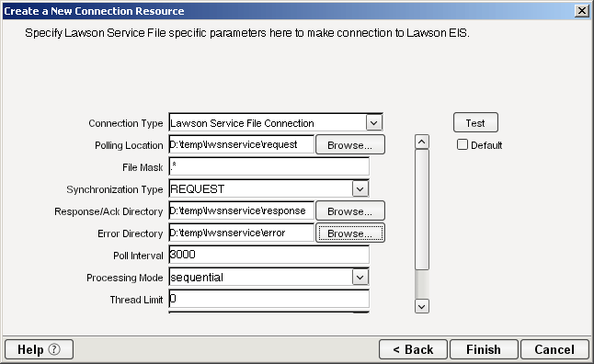The height and width of the screenshot is (364, 594).
Task: Click the Error Directory path field
Action: pyautogui.click(x=241, y=233)
